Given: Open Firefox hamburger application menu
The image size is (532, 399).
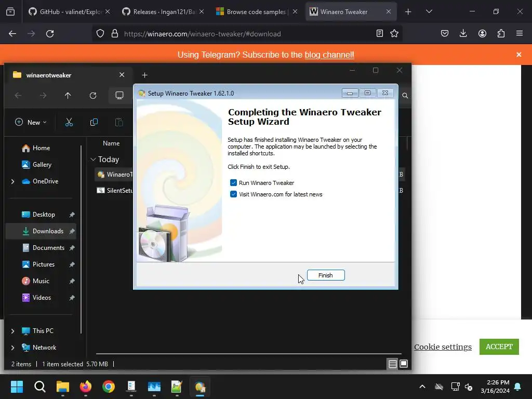Looking at the screenshot, I should 520,33.
